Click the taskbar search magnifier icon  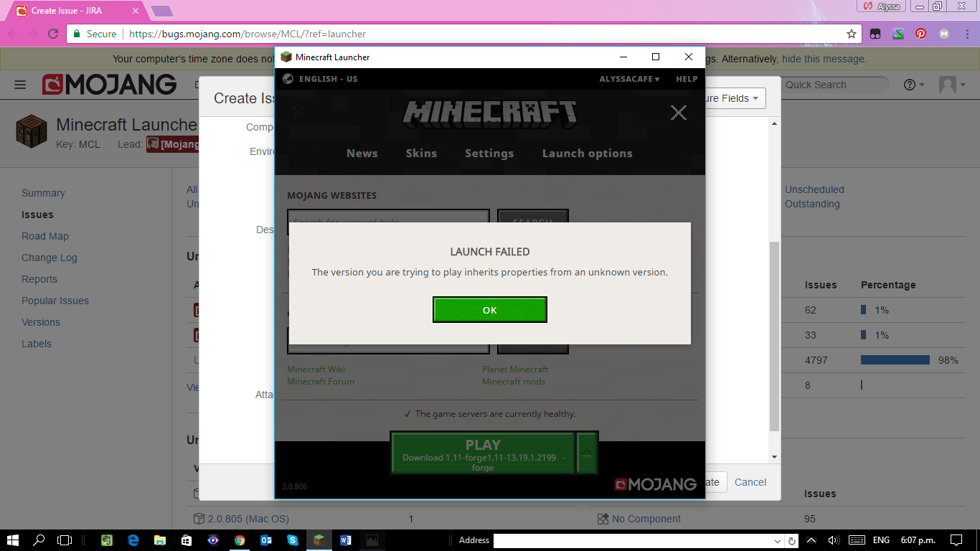(39, 540)
